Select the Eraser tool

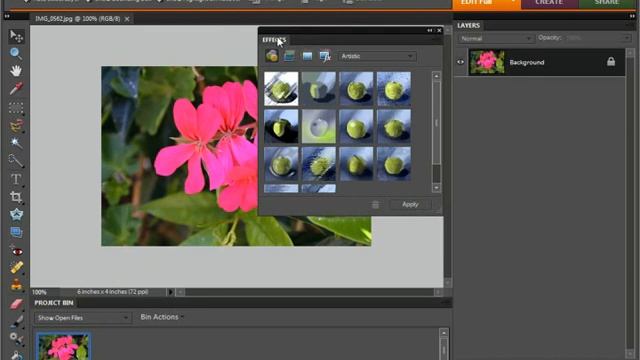[16, 304]
